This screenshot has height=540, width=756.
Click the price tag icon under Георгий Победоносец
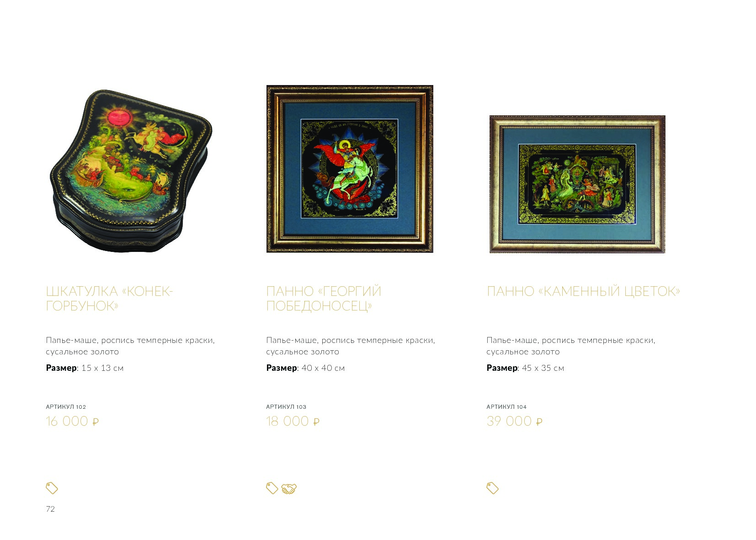coord(272,488)
